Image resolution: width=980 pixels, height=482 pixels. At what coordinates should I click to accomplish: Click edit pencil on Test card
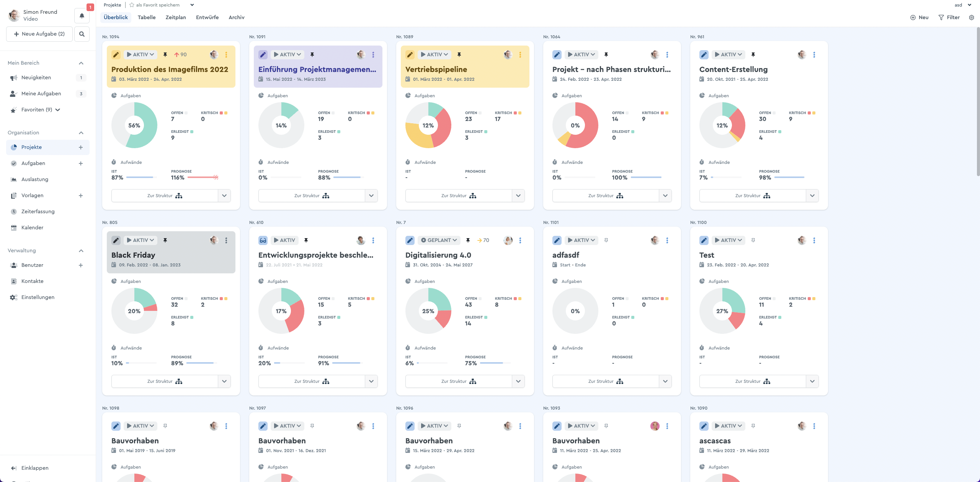pos(704,240)
